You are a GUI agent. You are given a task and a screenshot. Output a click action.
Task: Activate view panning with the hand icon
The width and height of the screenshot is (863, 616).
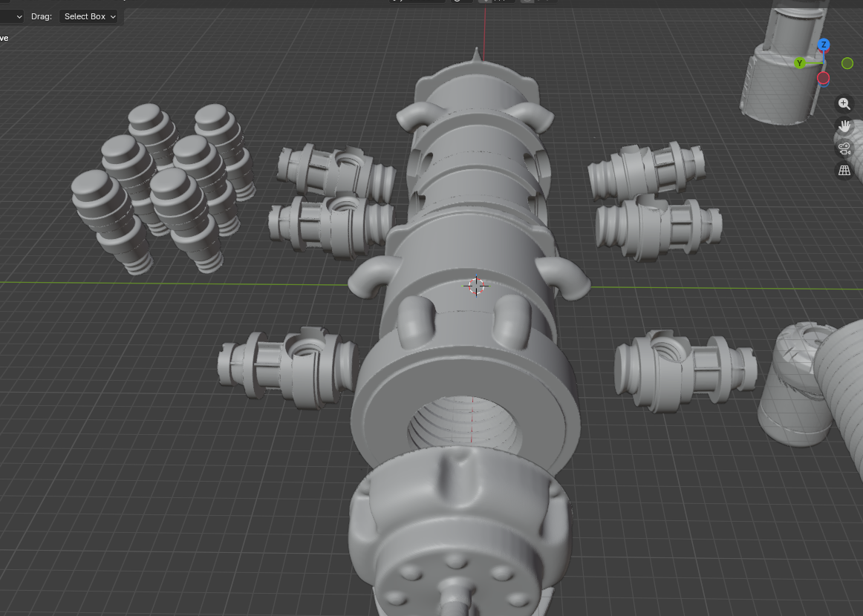(x=844, y=125)
